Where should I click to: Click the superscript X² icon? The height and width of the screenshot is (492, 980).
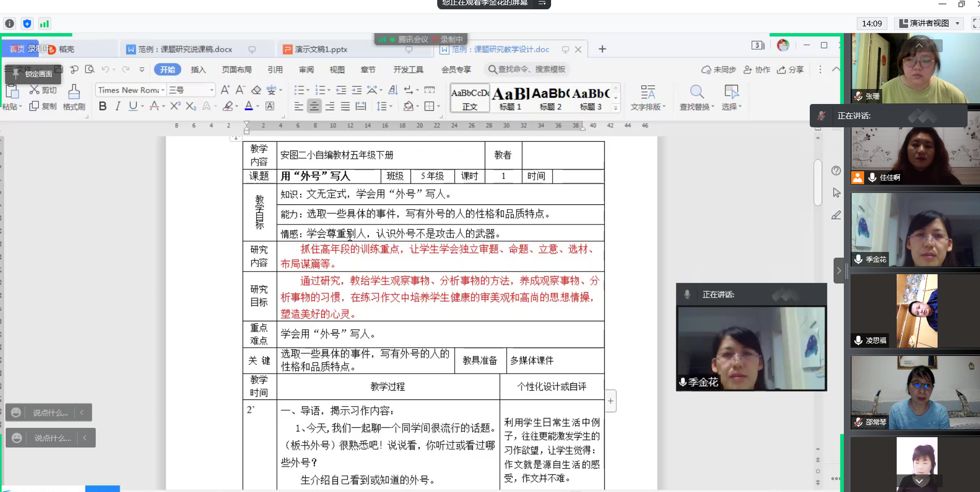tap(175, 106)
